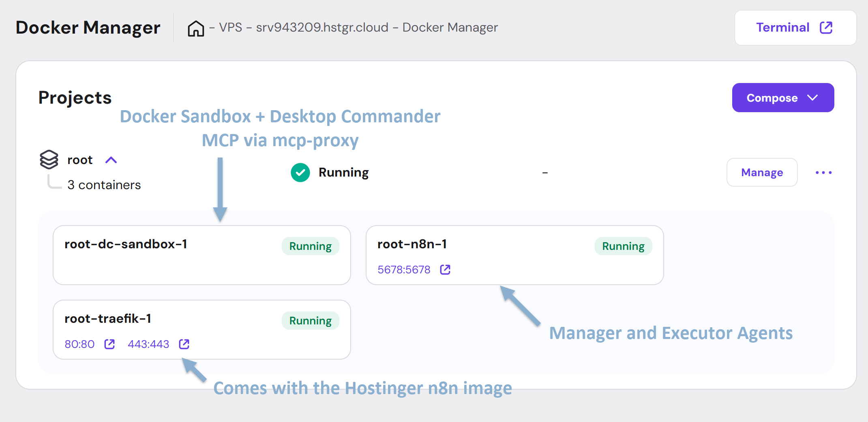Click Running badge on root-dc-sandbox-1
The width and height of the screenshot is (868, 422).
tap(311, 246)
